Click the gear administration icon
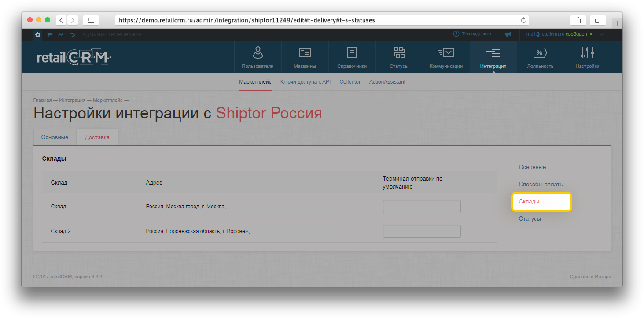The image size is (644, 318). point(38,35)
